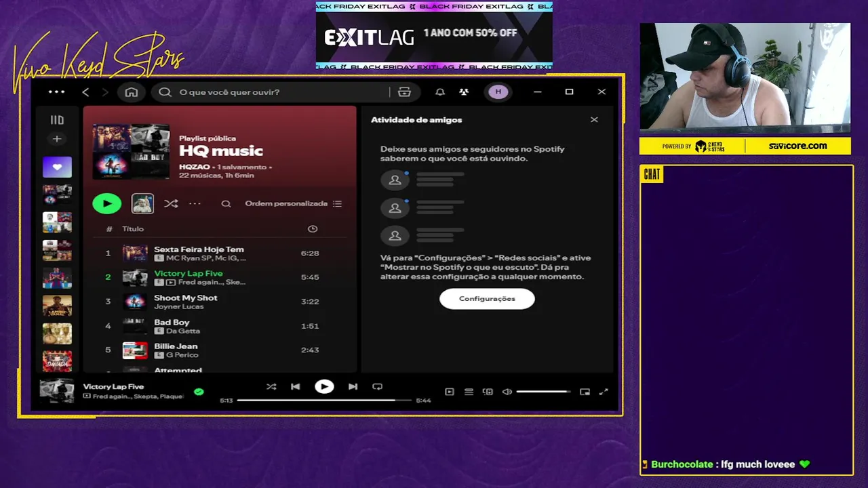868x488 pixels.
Task: Select the track 'Bad Boy'
Action: [x=220, y=326]
